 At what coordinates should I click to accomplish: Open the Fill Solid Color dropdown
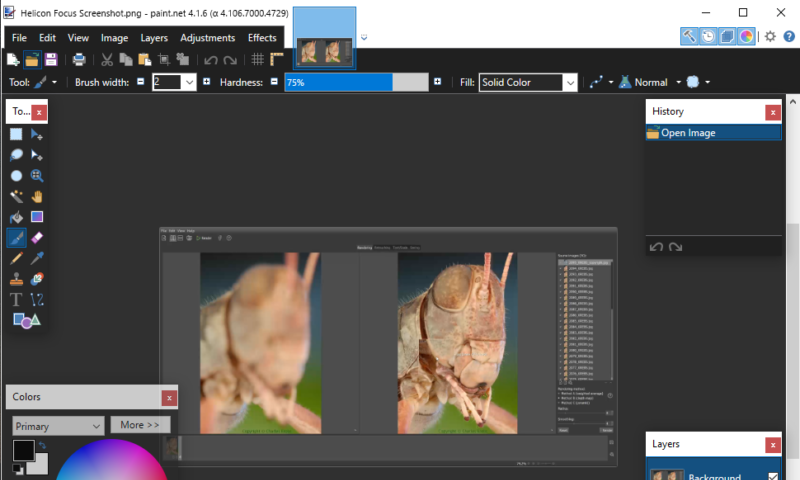570,82
